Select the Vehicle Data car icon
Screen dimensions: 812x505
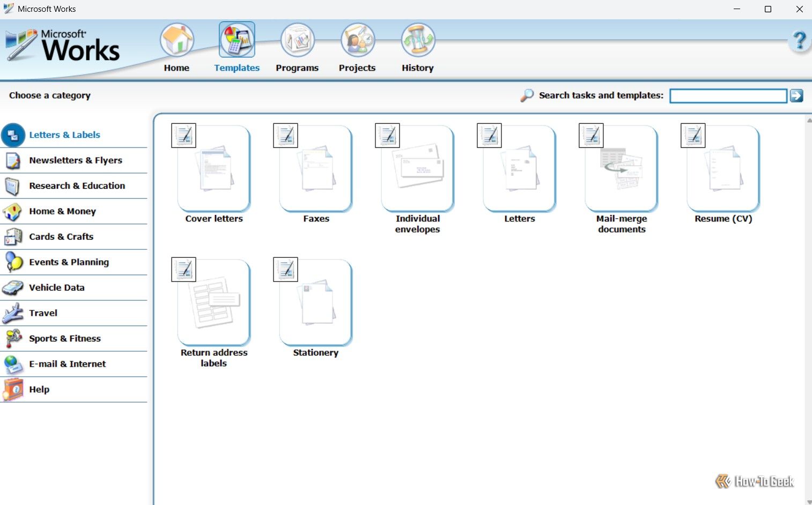point(12,287)
